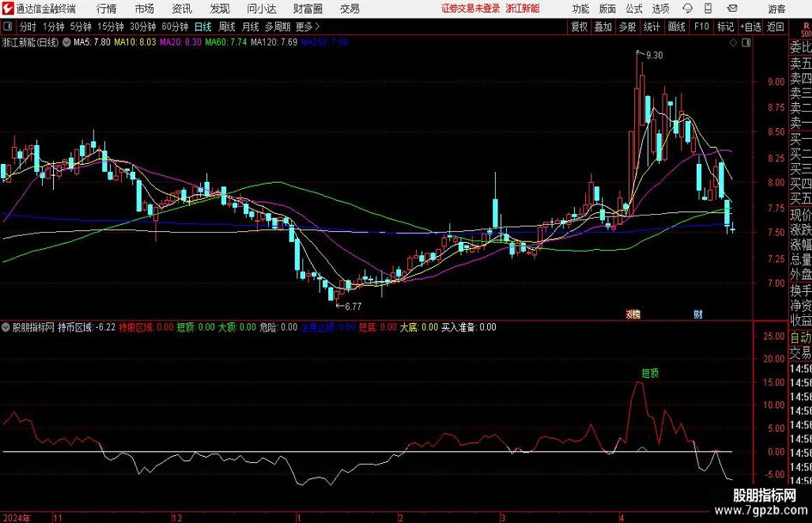Open the 选项 menu

click(660, 9)
